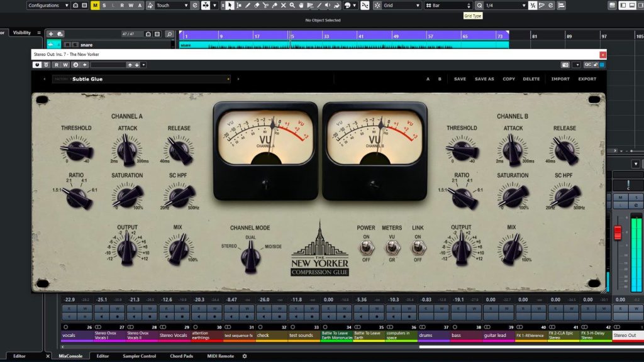Click the Quantize Q icon
Viewport: 644px width, 362px height.
point(479,5)
